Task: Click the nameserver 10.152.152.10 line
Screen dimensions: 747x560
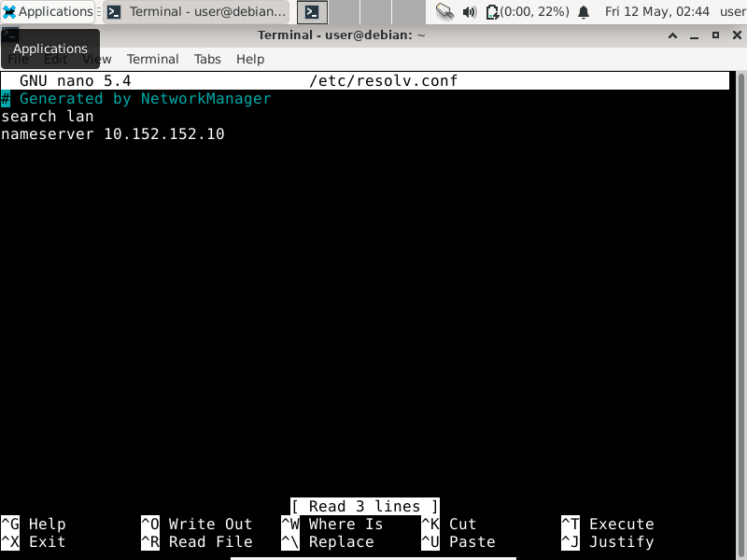Action: coord(113,134)
